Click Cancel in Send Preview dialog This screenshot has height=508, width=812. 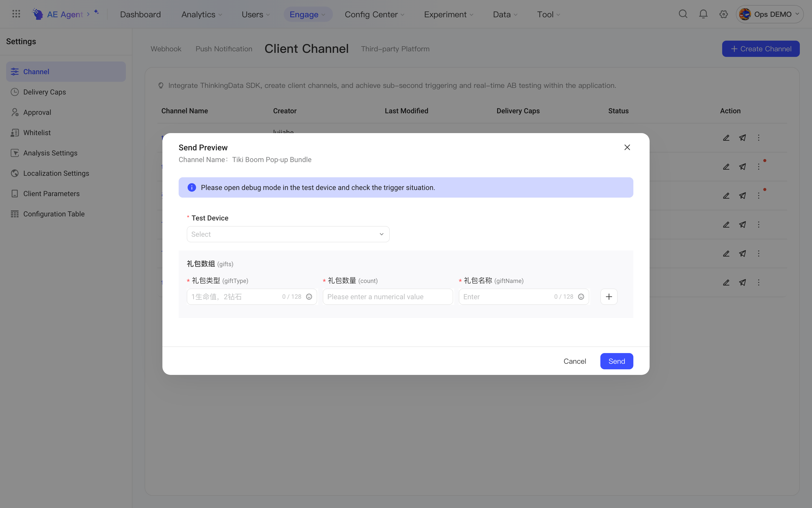(574, 361)
